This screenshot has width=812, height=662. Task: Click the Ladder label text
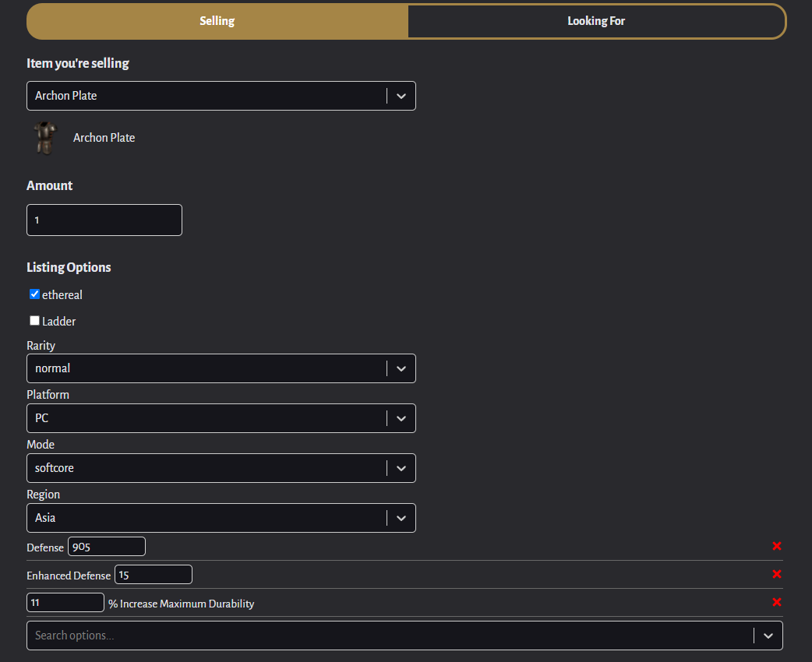[x=59, y=322]
